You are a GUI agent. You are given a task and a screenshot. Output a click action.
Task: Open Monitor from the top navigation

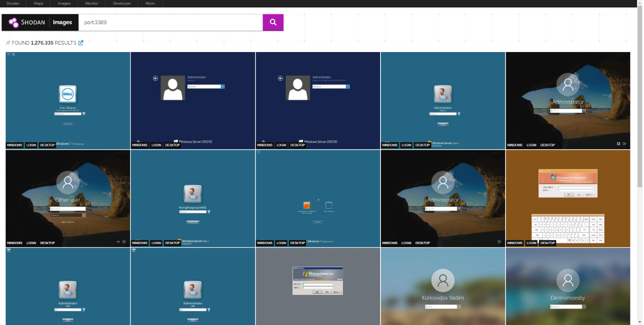92,3
